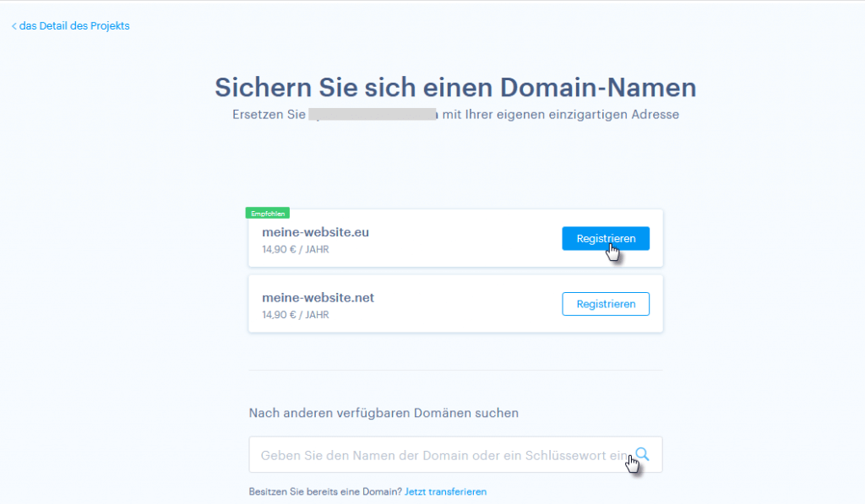Click 'Besitzen Sie bereits eine Domain?' text

pyautogui.click(x=325, y=491)
